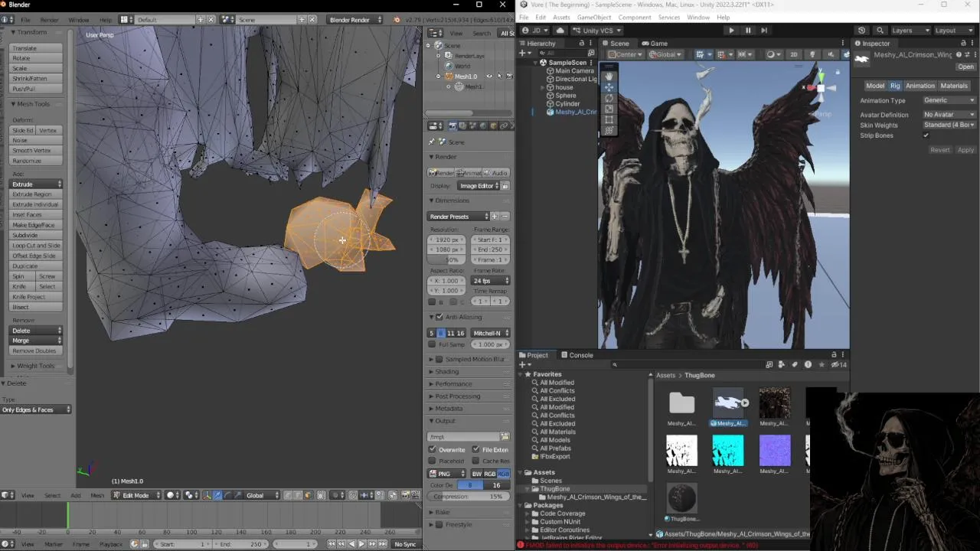The image size is (980, 551).
Task: Open Blender Render Presets dropdown
Action: coord(459,217)
